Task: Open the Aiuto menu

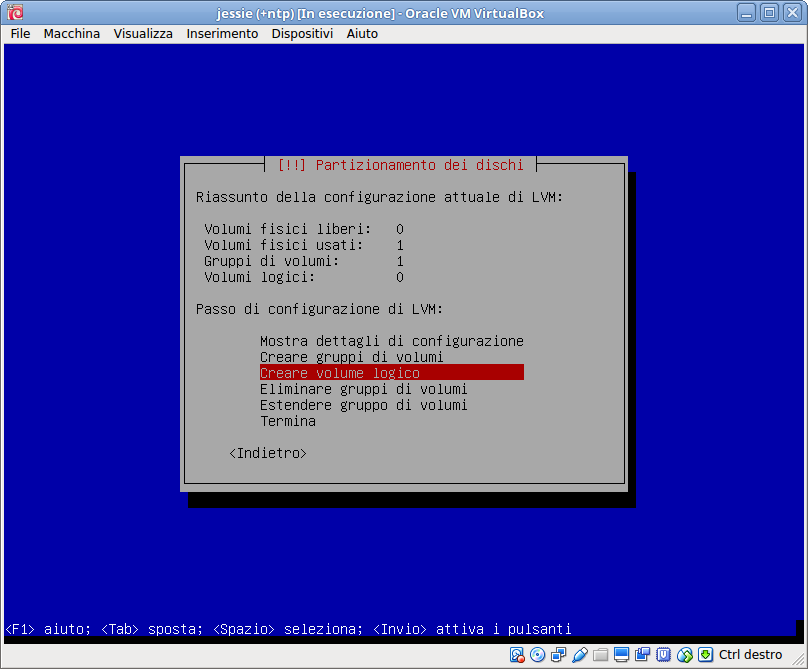Action: coord(362,34)
